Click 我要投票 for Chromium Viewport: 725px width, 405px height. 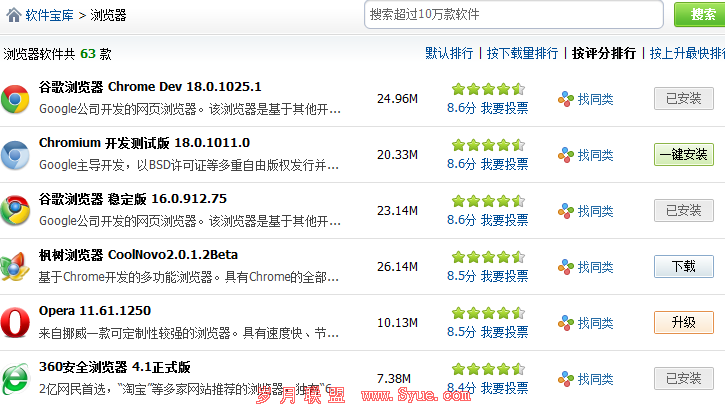(504, 164)
